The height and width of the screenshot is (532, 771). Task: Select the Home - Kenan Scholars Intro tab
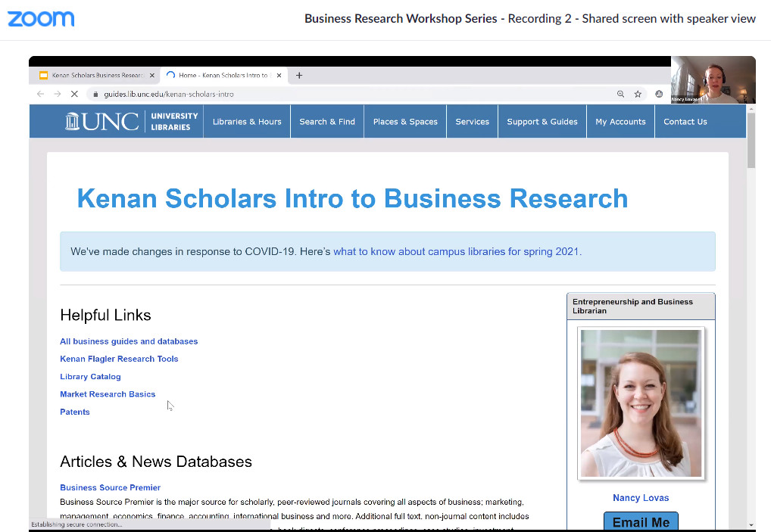223,75
